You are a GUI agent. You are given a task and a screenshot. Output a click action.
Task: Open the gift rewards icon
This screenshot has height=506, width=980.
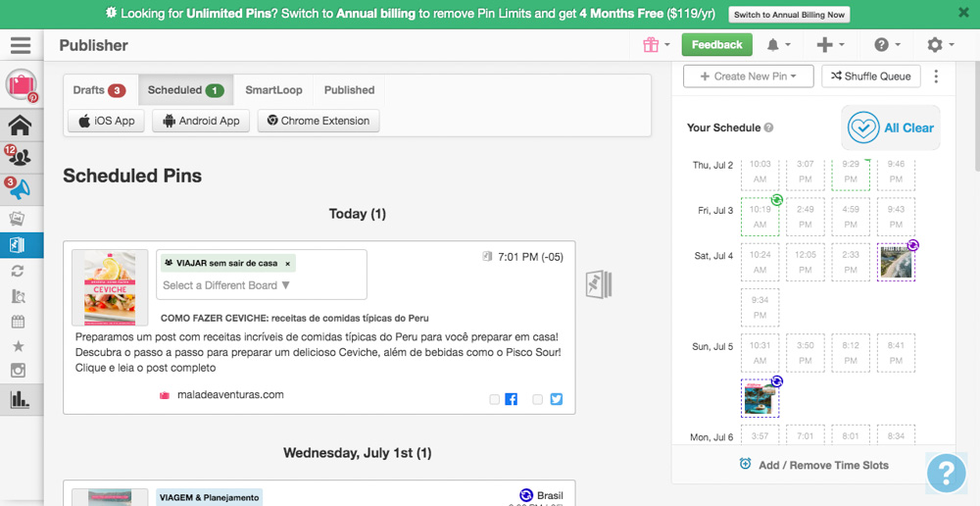click(x=650, y=45)
